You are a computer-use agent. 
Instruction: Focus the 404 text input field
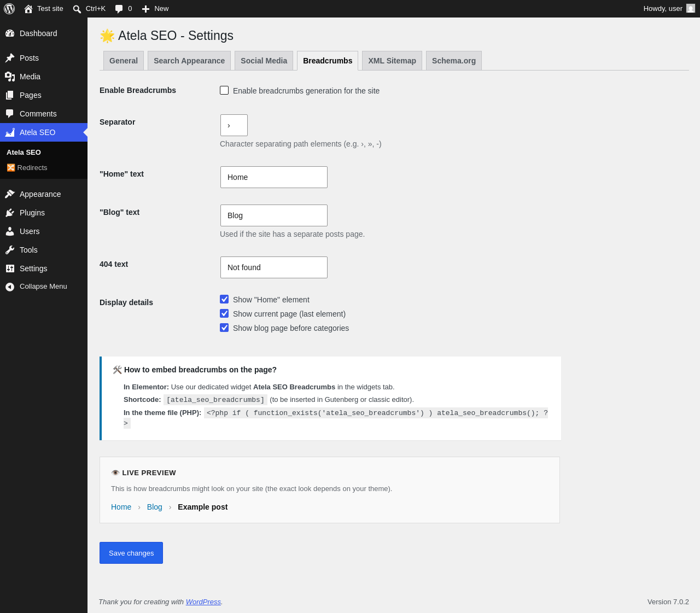[274, 267]
